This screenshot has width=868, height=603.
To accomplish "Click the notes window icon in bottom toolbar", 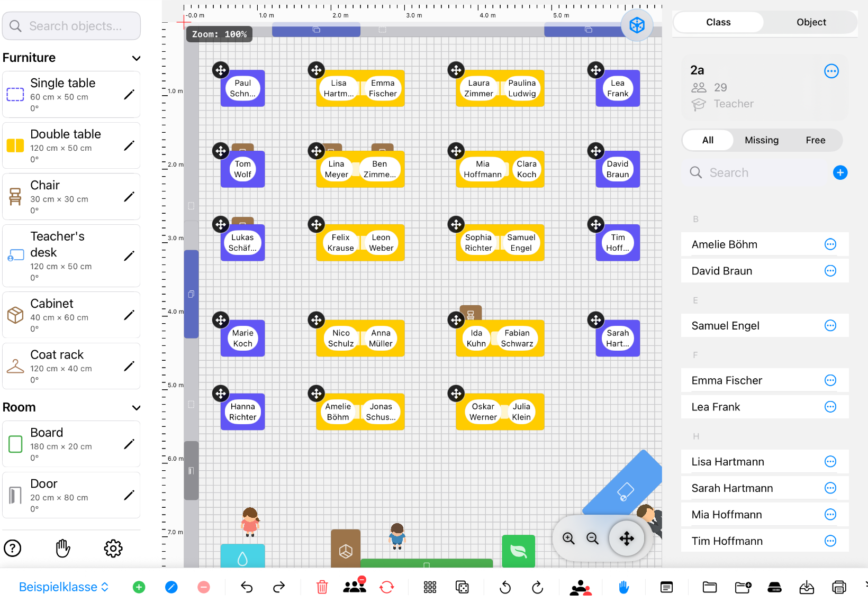I will pos(667,587).
